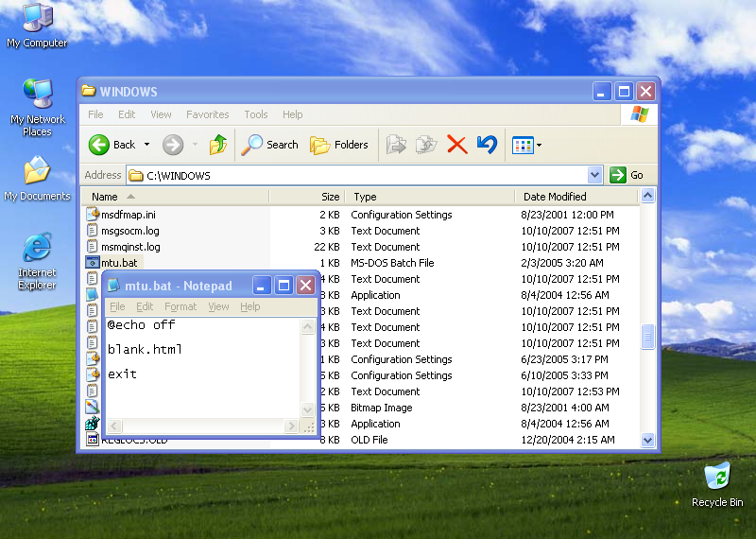Click Explorer scrollbar down arrow

647,440
